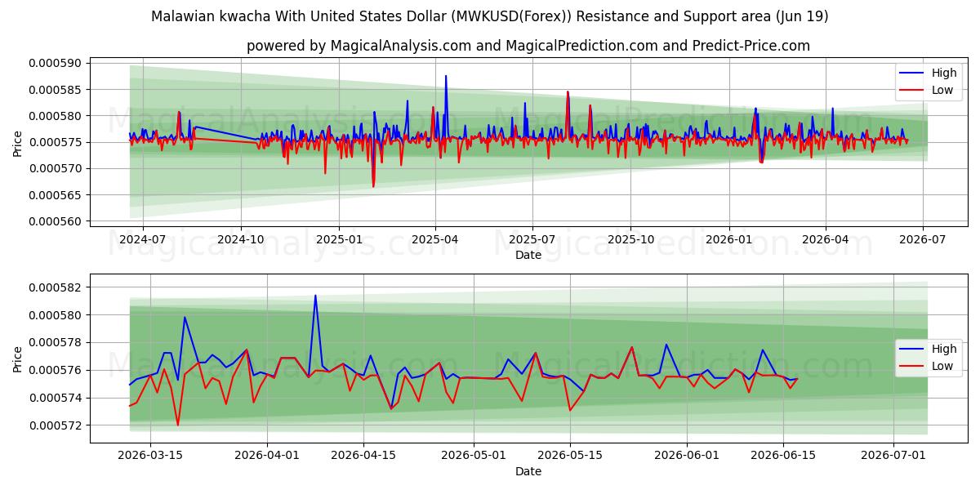Click the 'powered by MagicalAnalysis.com' subtitle
The image size is (980, 490).
coord(528,46)
